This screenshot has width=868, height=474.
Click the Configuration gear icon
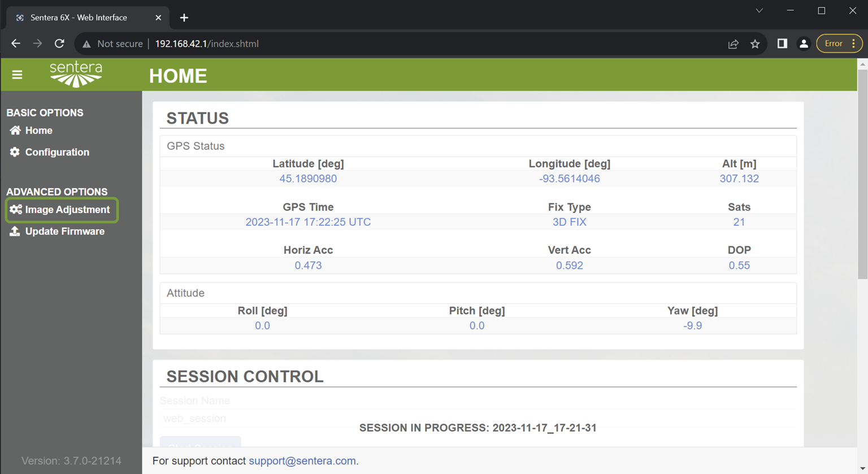pyautogui.click(x=15, y=152)
